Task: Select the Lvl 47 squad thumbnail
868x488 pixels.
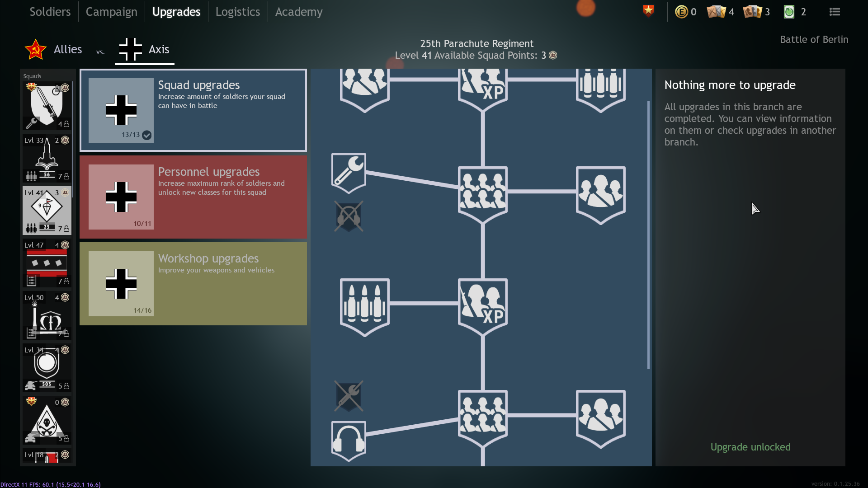Action: [x=47, y=264]
